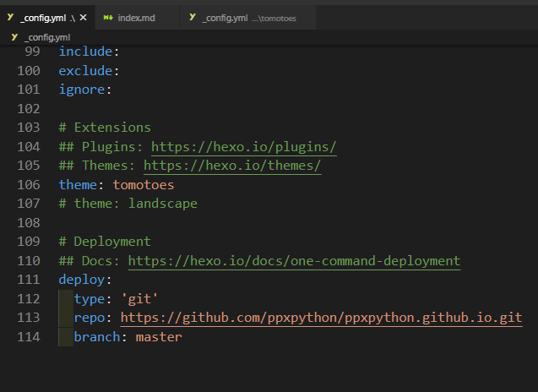Click the _config.yml breadcrumb item
Image resolution: width=538 pixels, height=392 pixels.
click(47, 37)
